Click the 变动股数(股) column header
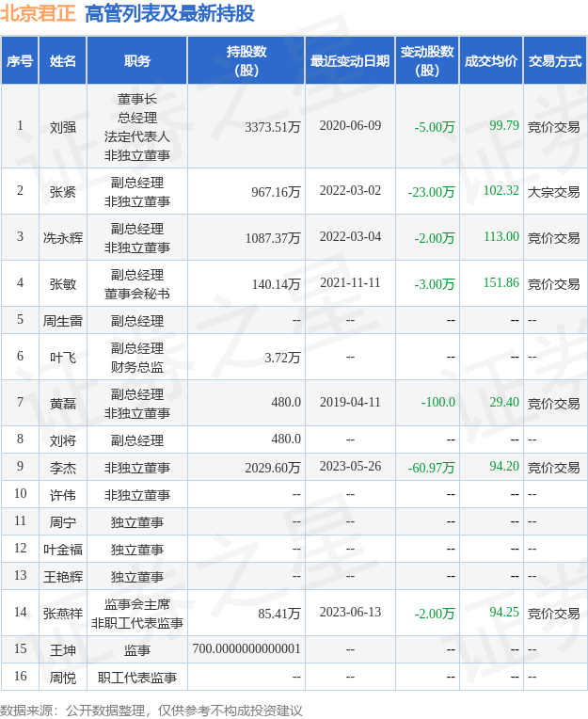The image size is (588, 719). point(427,61)
